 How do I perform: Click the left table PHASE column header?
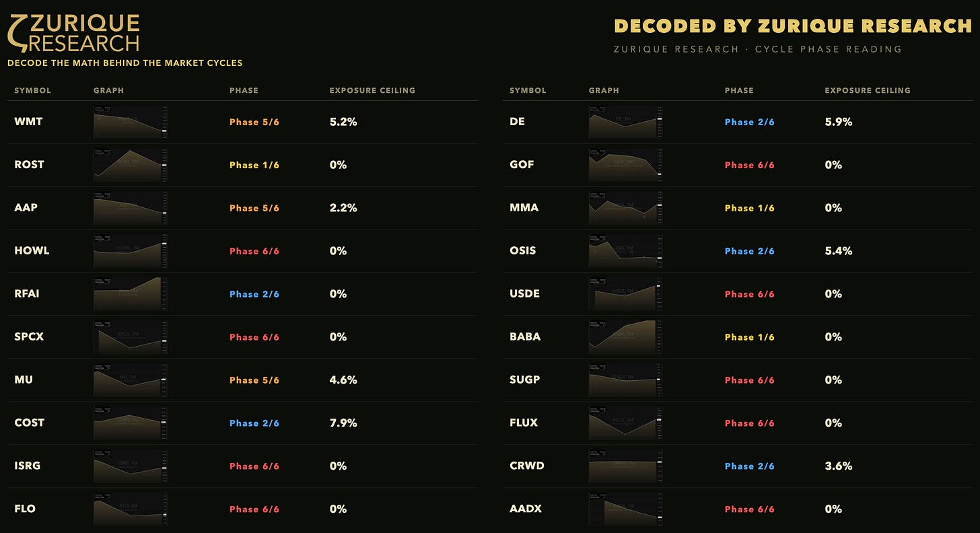tap(244, 90)
